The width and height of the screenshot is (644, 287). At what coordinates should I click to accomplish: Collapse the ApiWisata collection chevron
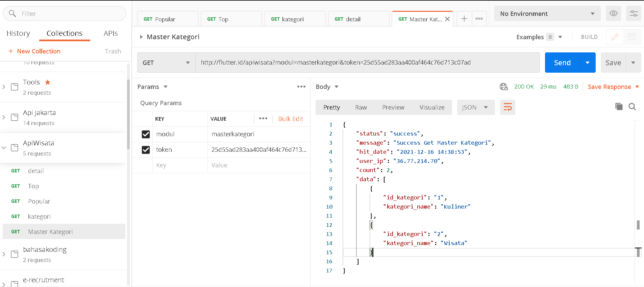pos(4,148)
